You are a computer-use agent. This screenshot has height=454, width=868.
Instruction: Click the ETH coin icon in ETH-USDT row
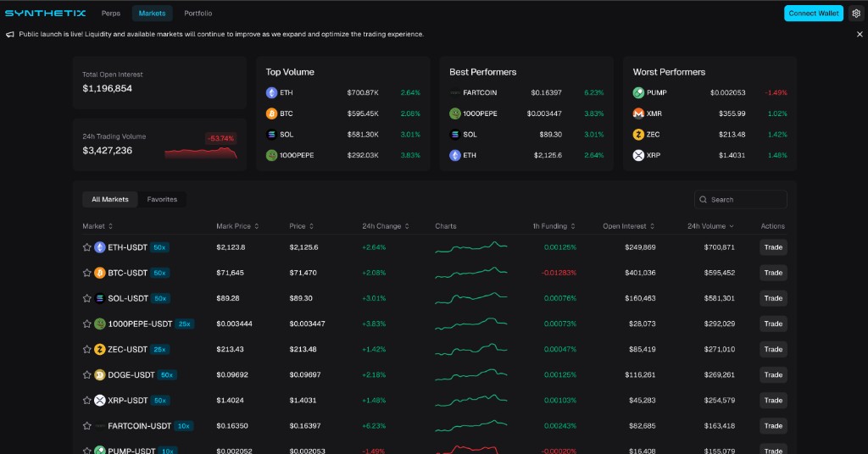[x=100, y=247]
